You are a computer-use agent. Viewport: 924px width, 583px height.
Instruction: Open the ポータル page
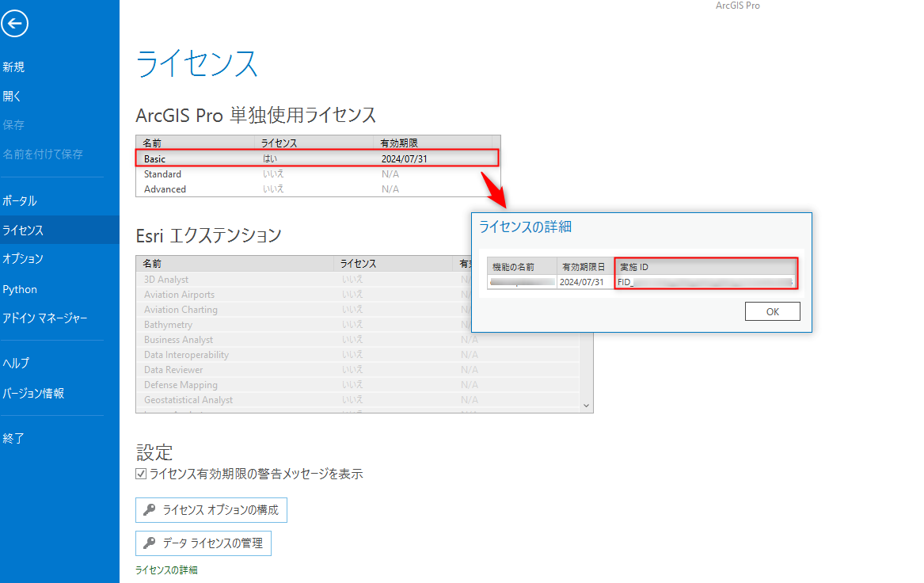(x=20, y=201)
